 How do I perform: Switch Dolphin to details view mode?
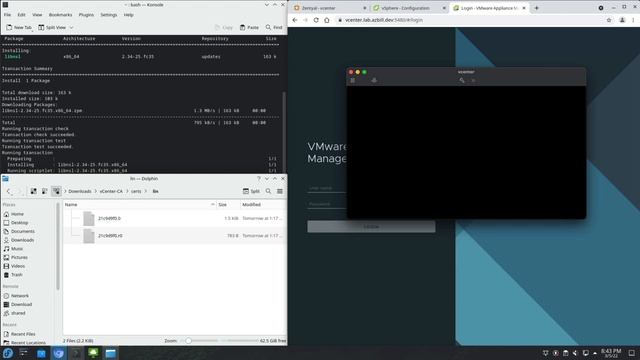(x=56, y=191)
